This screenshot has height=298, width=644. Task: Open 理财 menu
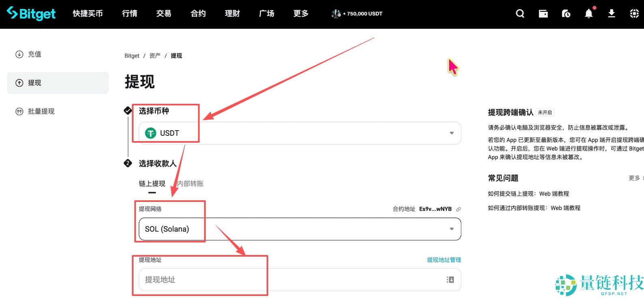point(233,14)
